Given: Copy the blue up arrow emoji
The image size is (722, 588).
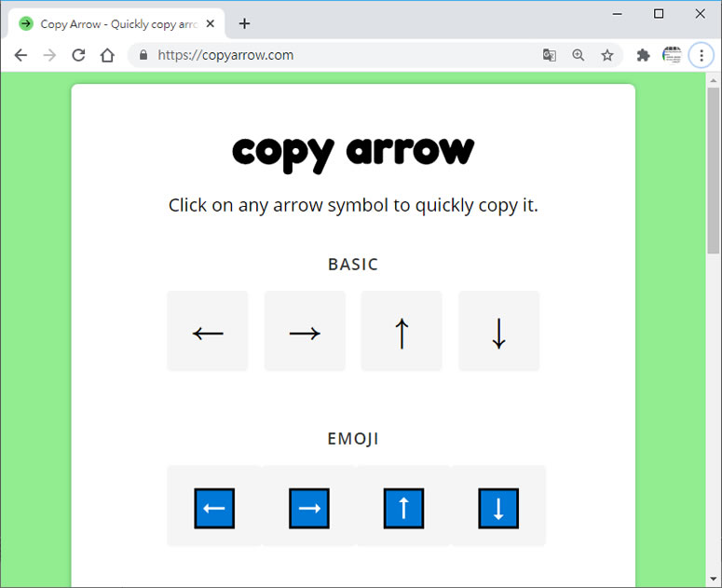Looking at the screenshot, I should (403, 507).
